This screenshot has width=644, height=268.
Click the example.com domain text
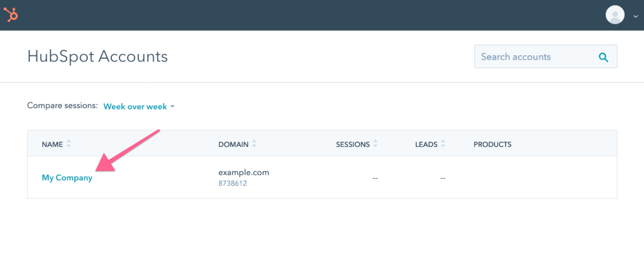pos(244,173)
